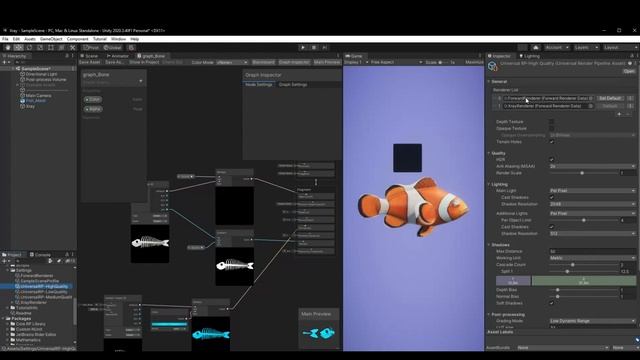Open the GameObject menu
Image resolution: width=640 pixels, height=360 pixels.
pos(51,39)
